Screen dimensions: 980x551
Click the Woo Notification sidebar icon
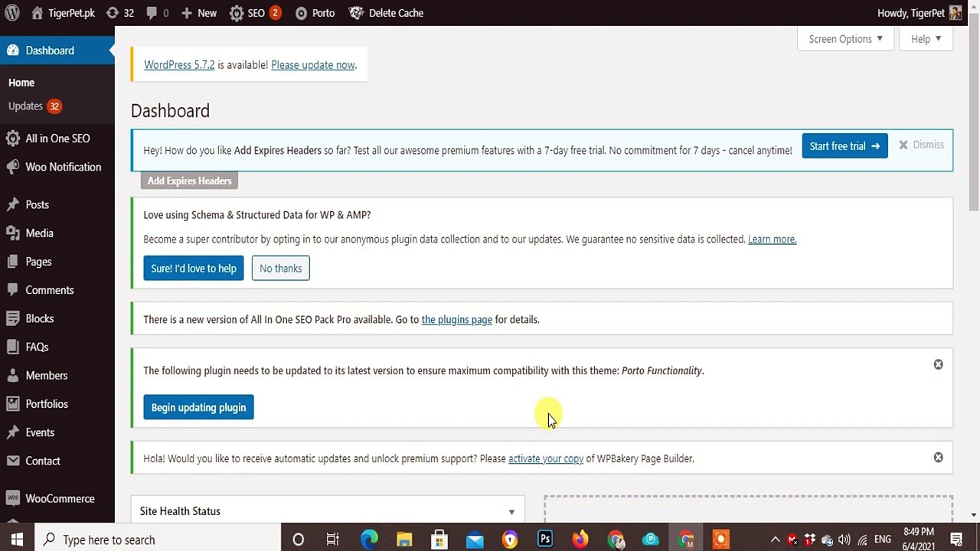(12, 167)
